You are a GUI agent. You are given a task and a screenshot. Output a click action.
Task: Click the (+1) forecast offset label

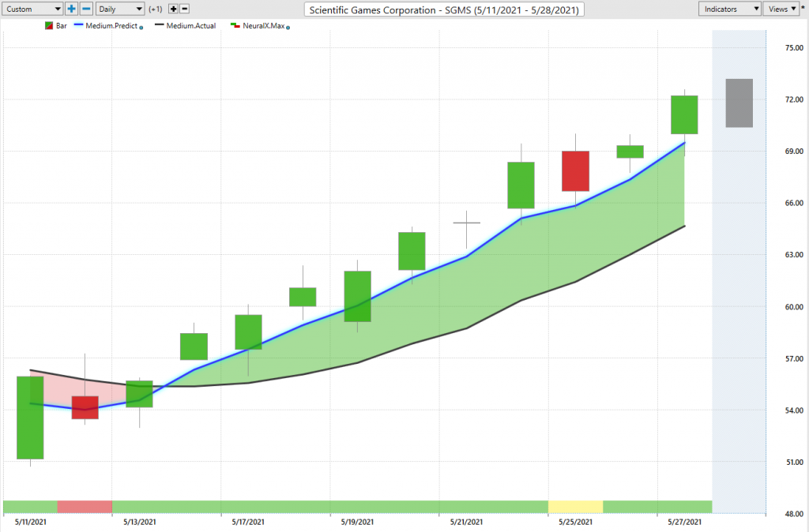(156, 9)
